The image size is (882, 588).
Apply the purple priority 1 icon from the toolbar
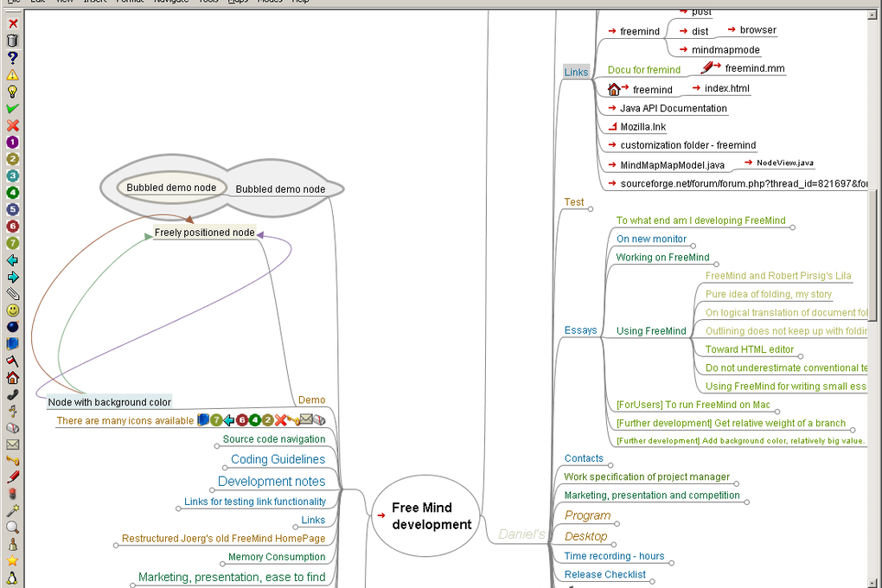12,142
